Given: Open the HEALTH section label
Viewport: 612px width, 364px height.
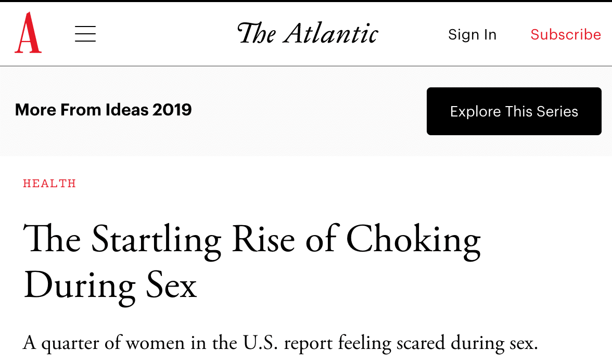Looking at the screenshot, I should (49, 183).
